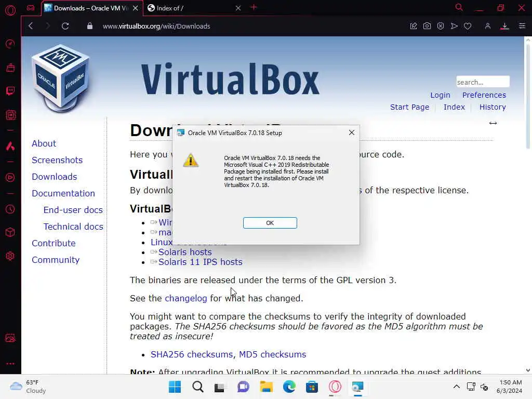Open Screenshots in left navigation
The height and width of the screenshot is (399, 532).
(x=57, y=160)
